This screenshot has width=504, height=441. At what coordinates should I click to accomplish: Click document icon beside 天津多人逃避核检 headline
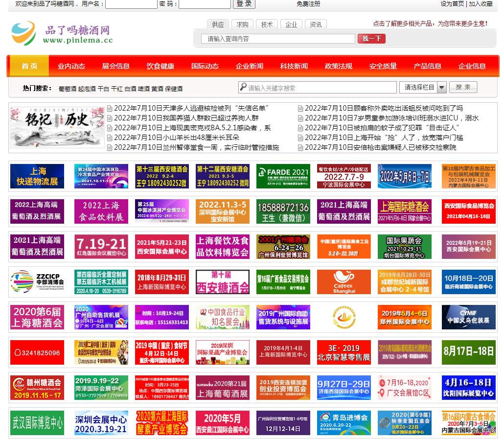110,108
